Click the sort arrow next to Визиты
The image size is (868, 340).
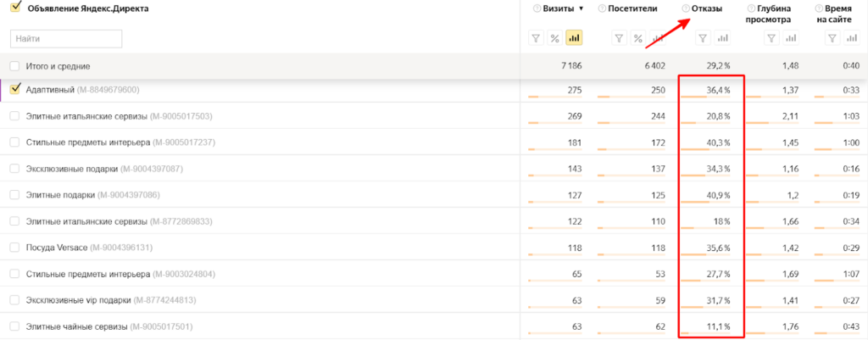point(581,8)
